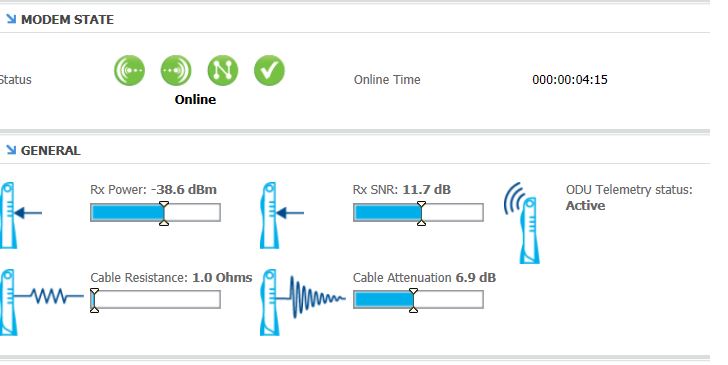The height and width of the screenshot is (365, 728).
Task: Click the second green transmit status icon
Action: pos(176,71)
